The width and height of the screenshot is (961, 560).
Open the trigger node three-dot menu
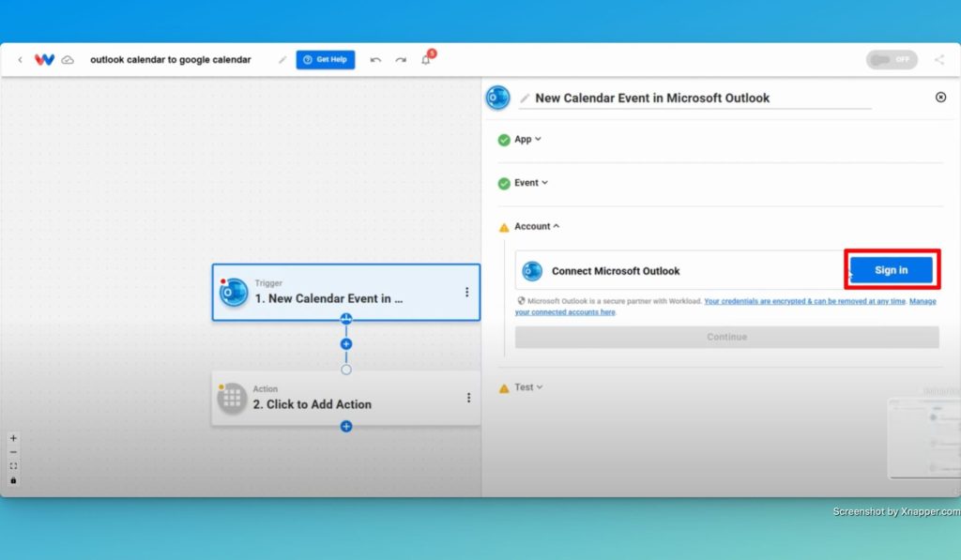(x=467, y=293)
